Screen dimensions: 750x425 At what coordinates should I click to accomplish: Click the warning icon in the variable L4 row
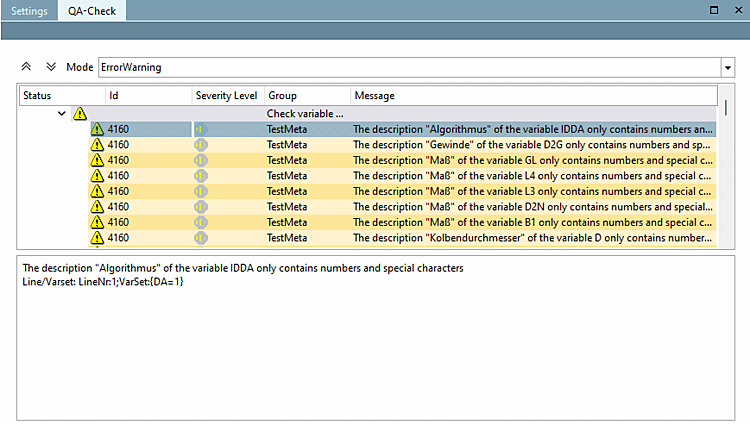97,175
